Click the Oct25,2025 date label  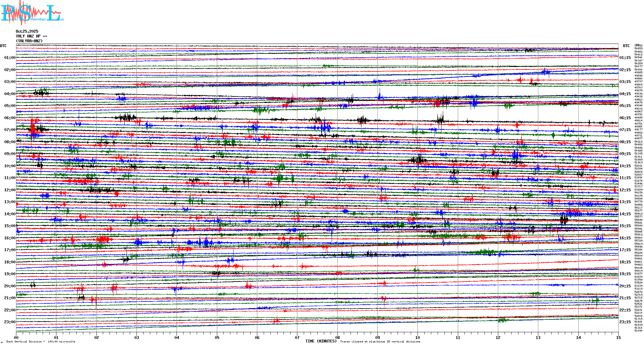click(27, 31)
